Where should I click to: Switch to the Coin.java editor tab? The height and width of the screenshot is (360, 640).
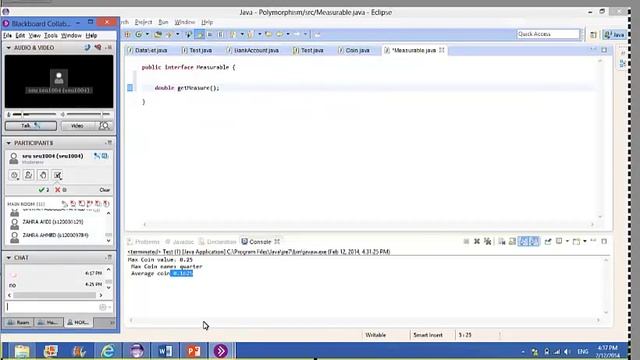click(x=354, y=50)
